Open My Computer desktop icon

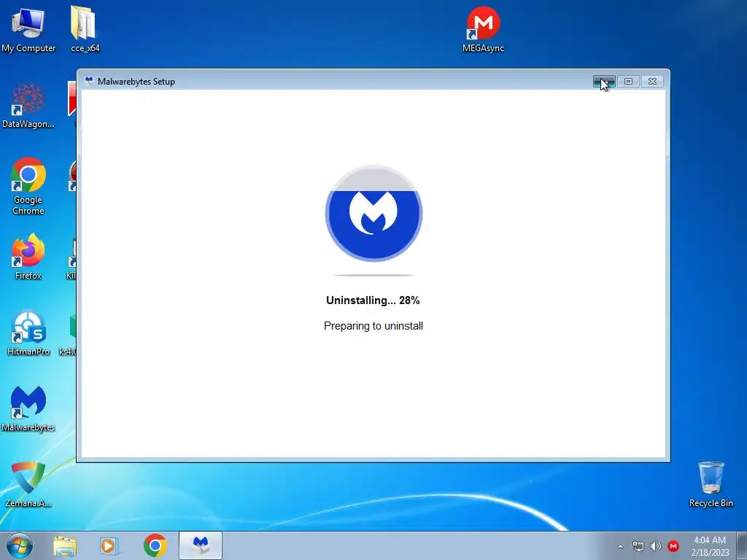tap(28, 29)
